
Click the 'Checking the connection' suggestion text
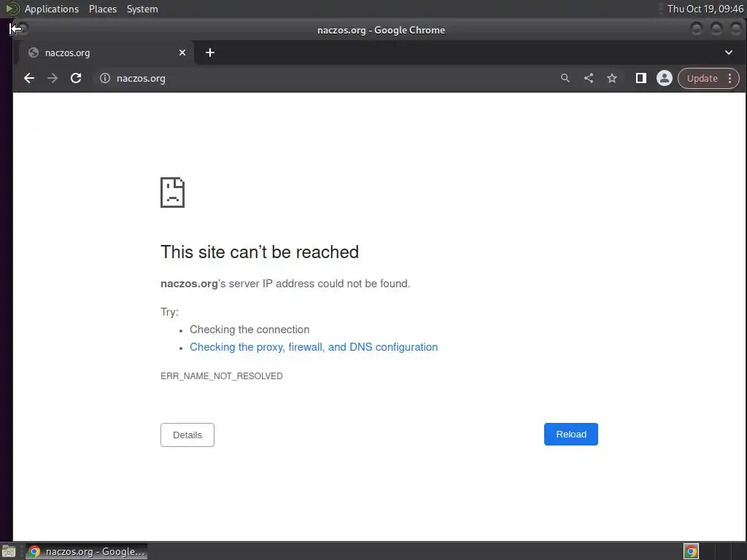249,330
